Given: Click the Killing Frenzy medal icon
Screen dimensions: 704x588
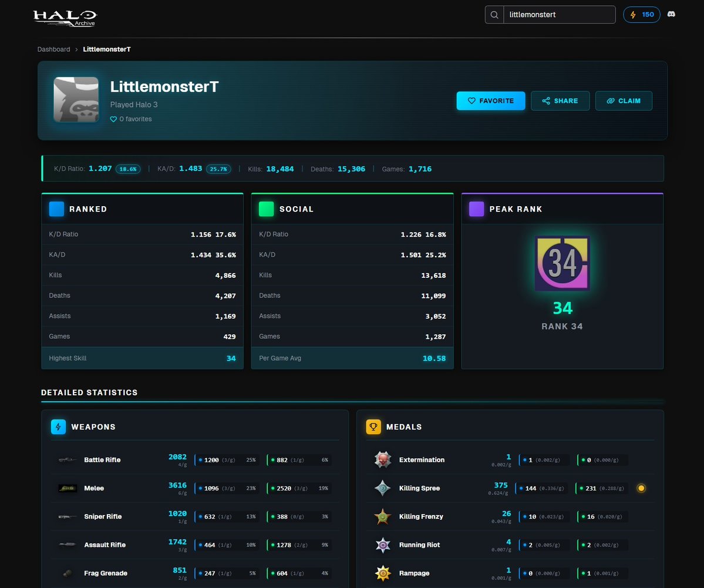Looking at the screenshot, I should [382, 516].
